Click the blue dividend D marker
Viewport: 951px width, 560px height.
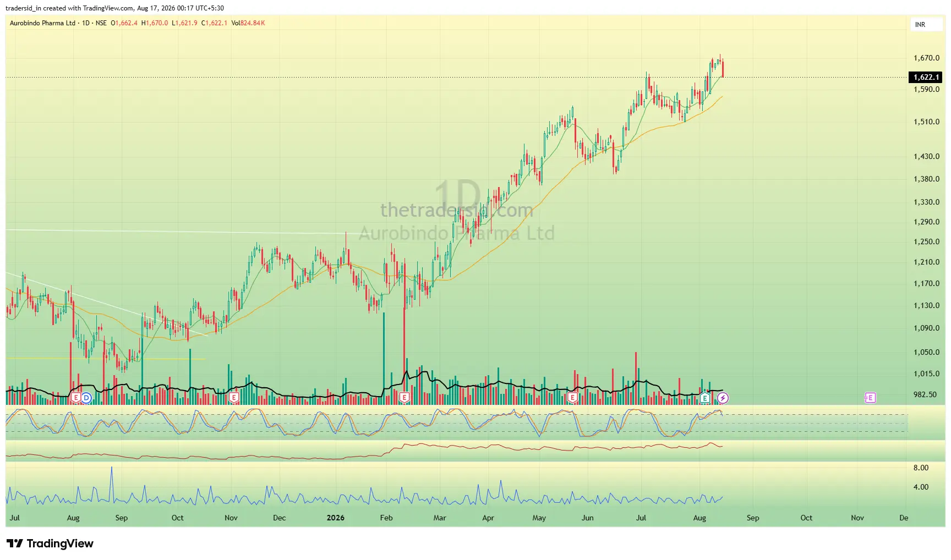86,397
